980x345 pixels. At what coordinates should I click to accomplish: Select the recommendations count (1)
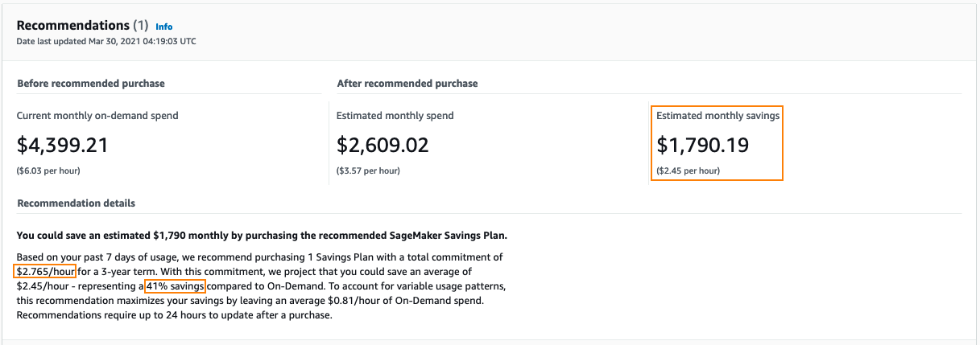coord(141,26)
